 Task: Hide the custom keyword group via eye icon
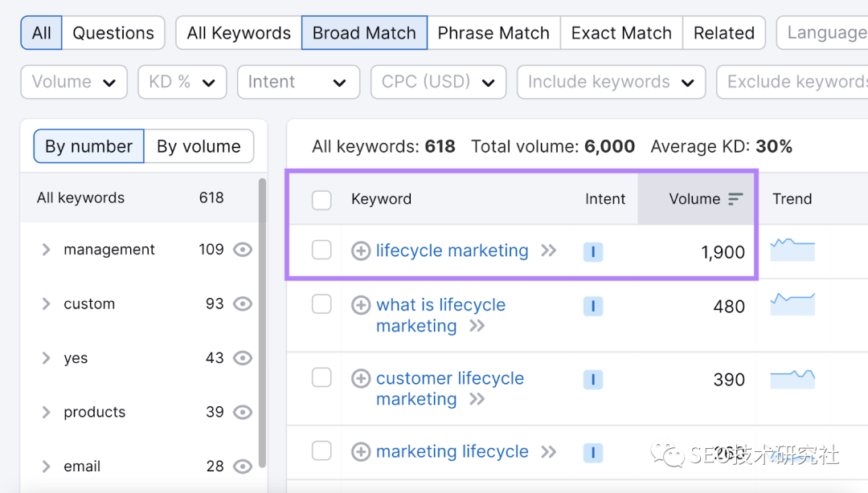(x=242, y=304)
